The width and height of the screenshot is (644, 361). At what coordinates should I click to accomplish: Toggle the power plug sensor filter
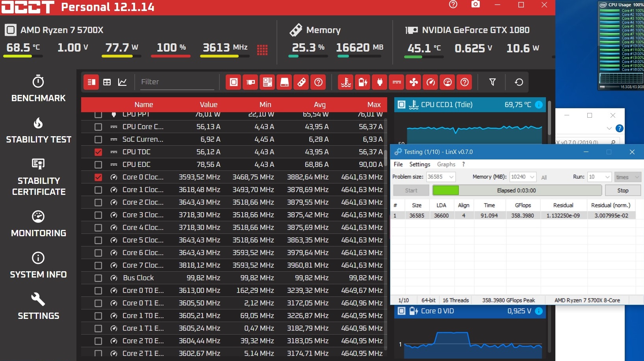point(380,82)
